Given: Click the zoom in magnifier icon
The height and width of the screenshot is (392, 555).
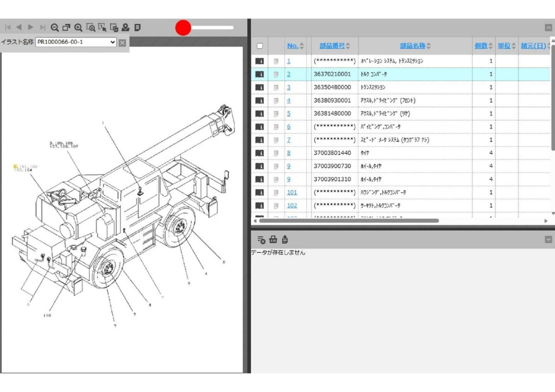Looking at the screenshot, I should [79, 27].
